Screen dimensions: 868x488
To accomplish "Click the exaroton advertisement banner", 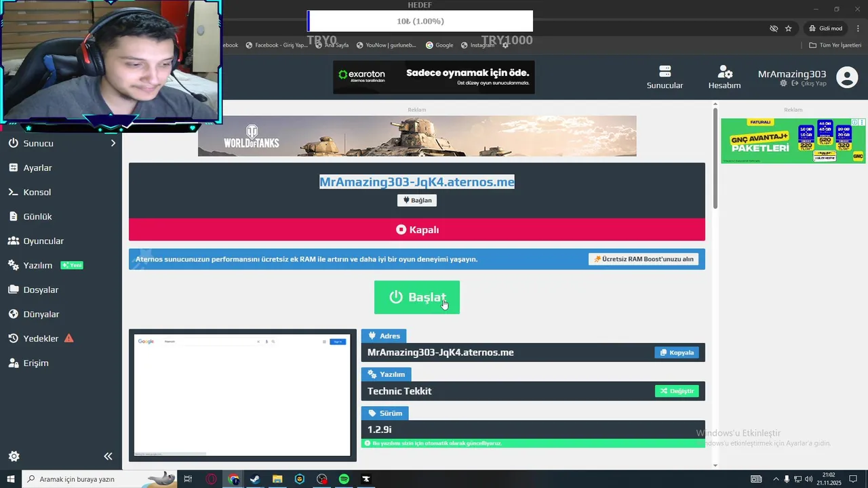I will (x=433, y=77).
